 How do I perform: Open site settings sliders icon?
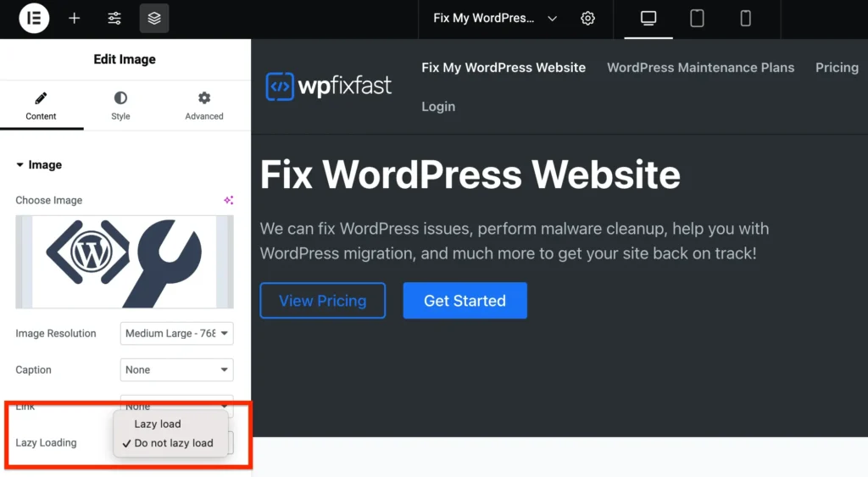pos(114,18)
